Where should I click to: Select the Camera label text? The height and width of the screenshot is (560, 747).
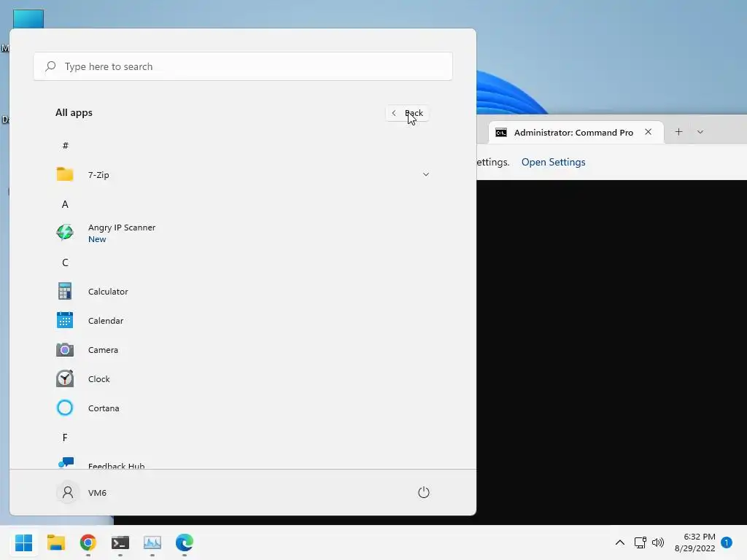(103, 349)
